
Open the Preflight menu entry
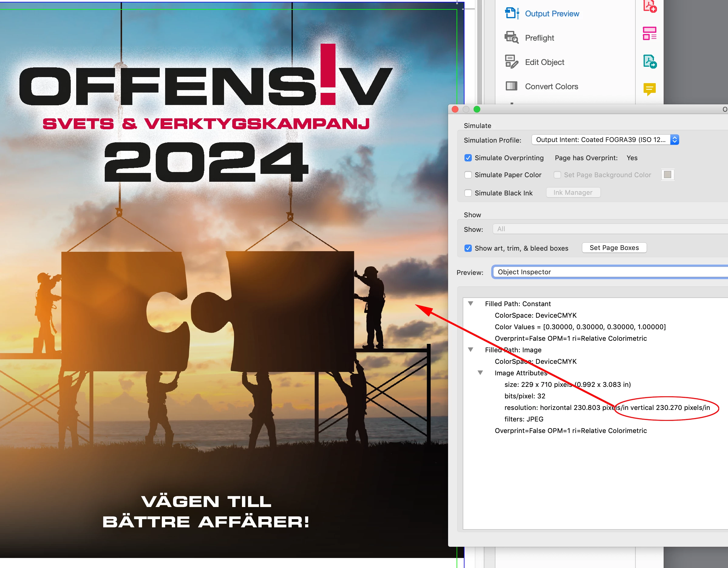539,38
